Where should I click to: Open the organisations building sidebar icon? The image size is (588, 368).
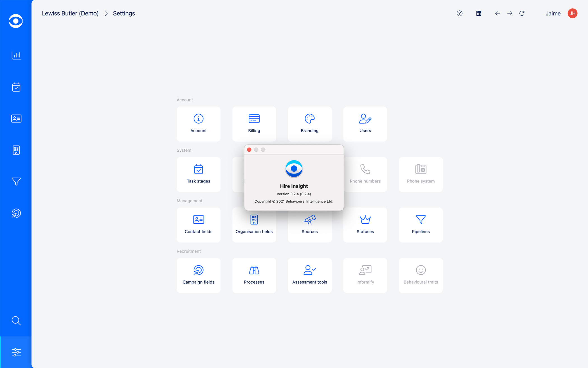(x=16, y=150)
